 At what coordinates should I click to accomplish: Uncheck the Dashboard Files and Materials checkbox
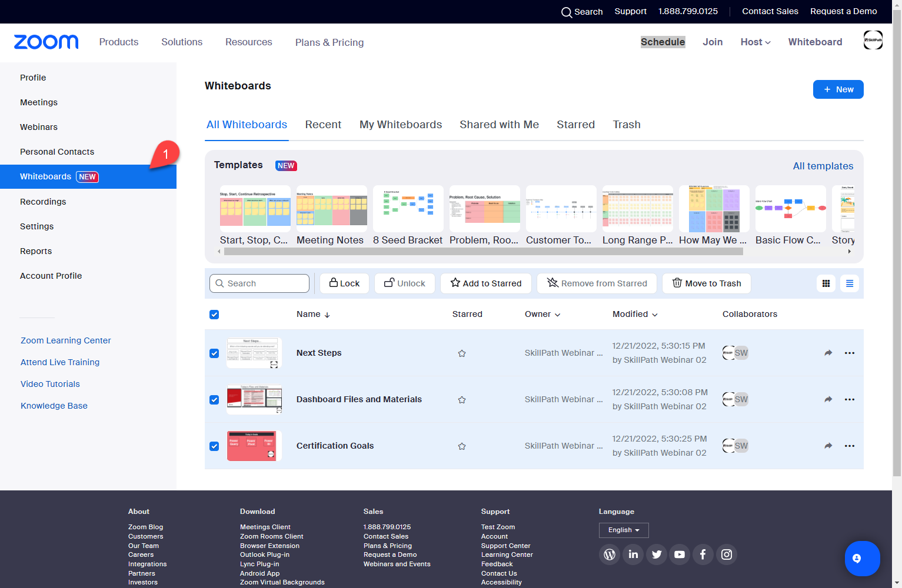click(214, 400)
